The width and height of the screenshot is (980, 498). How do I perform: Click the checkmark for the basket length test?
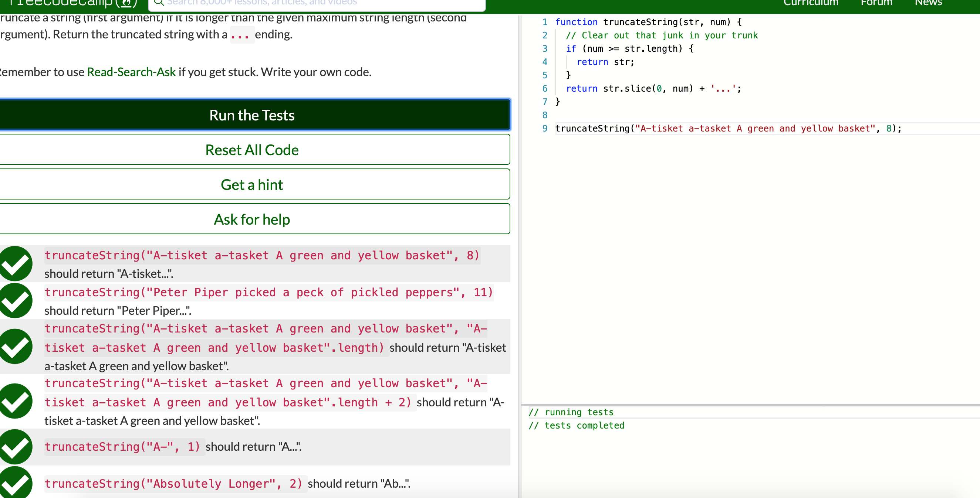(16, 346)
